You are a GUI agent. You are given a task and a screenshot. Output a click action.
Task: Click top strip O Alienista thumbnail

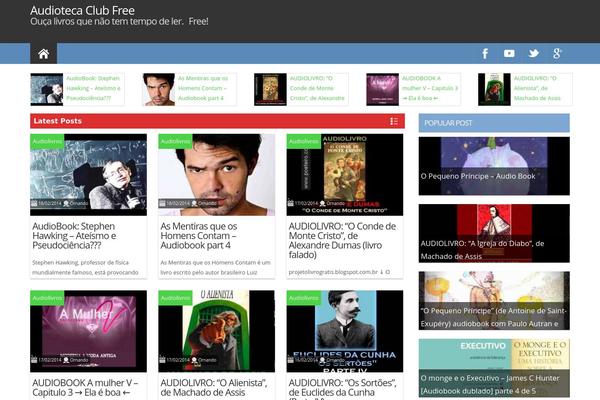[494, 89]
